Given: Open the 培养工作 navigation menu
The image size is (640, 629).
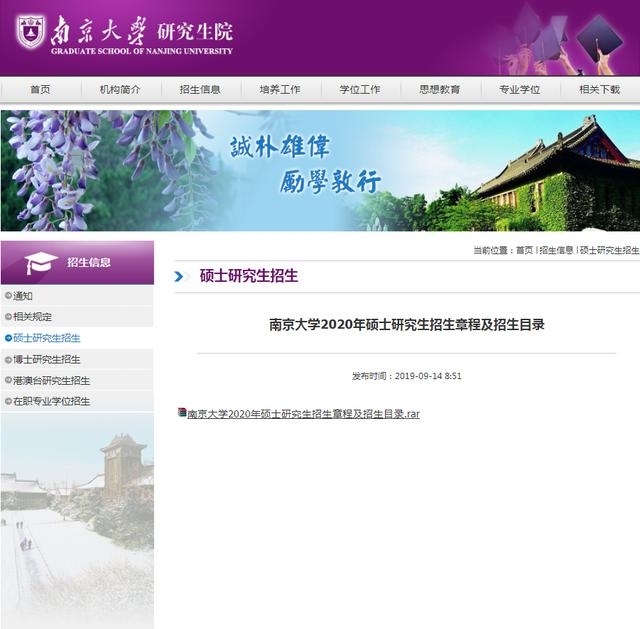Looking at the screenshot, I should click(280, 89).
